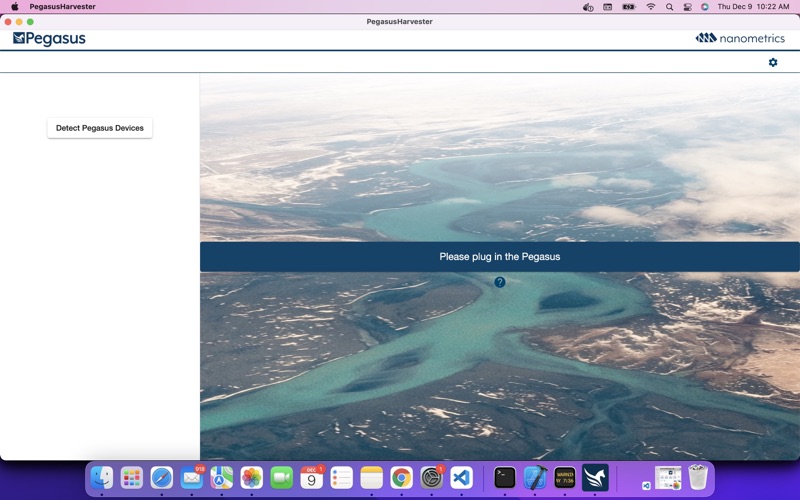Click the Nanometrics logo
Screen dimensions: 800x500
pos(740,38)
